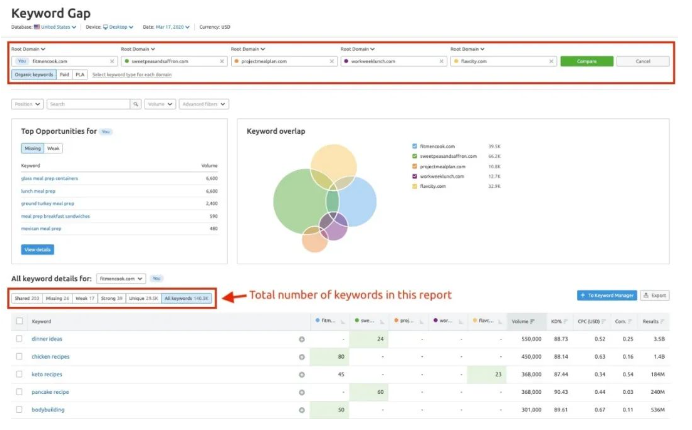692x430 pixels.
Task: Click the Export button
Action: [x=655, y=295]
